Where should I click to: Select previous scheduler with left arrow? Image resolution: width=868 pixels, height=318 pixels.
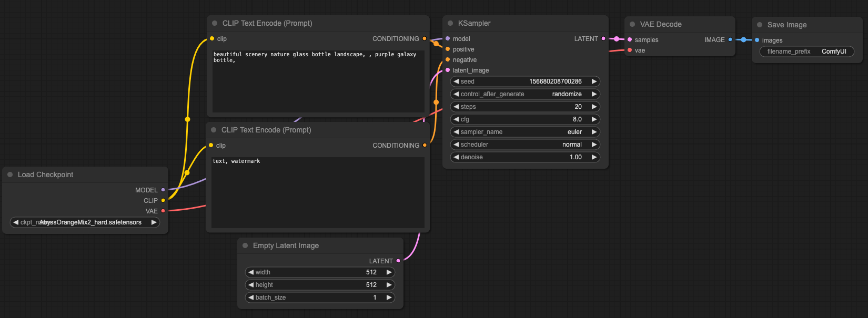pyautogui.click(x=456, y=145)
